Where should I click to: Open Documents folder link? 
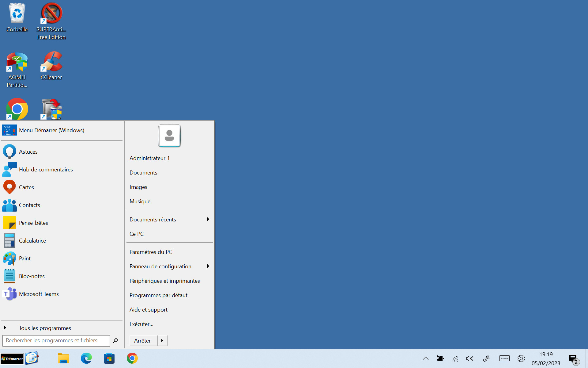[170, 172]
